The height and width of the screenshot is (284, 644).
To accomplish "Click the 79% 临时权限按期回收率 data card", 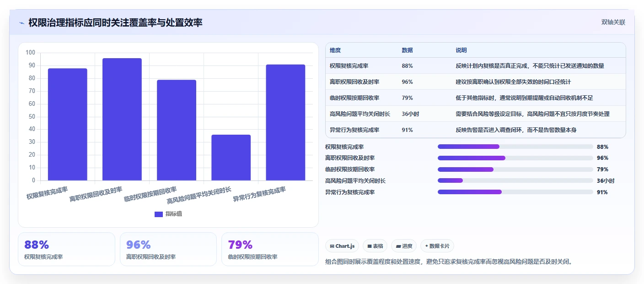I will click(x=270, y=249).
